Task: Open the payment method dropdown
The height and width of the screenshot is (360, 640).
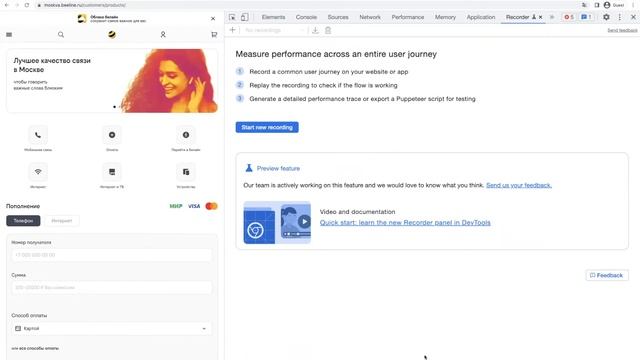Action: pyautogui.click(x=112, y=329)
